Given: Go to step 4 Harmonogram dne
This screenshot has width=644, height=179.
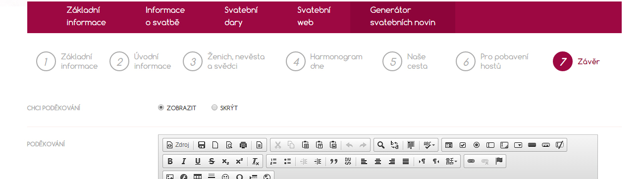Looking at the screenshot, I should [x=324, y=61].
